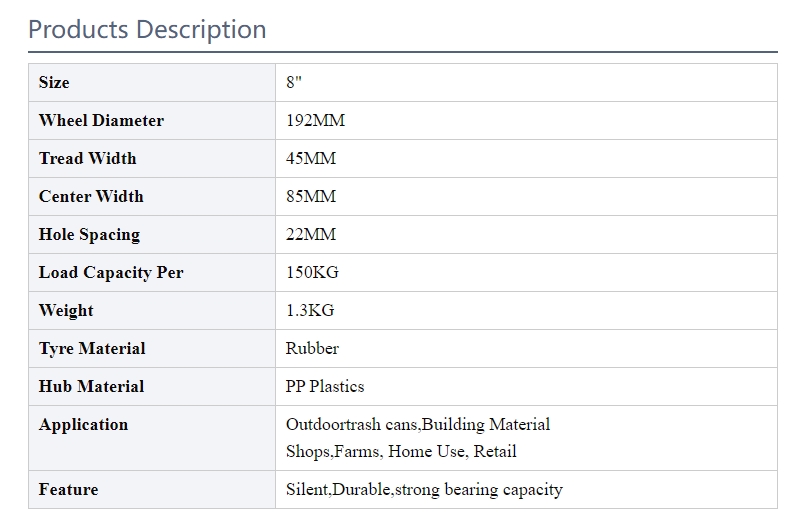Select the Center Width label
The image size is (808, 530).
coord(91,197)
